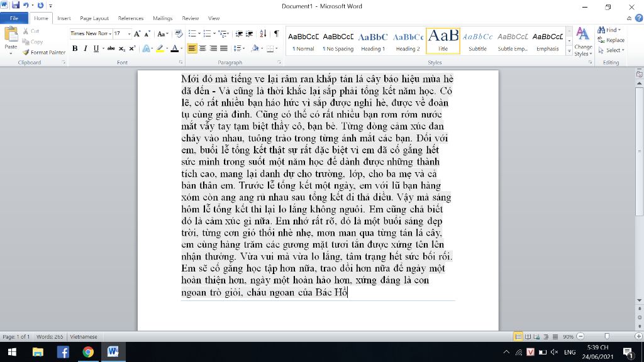The height and width of the screenshot is (362, 644).
Task: Expand the numbering list dropdown
Action: point(214,34)
